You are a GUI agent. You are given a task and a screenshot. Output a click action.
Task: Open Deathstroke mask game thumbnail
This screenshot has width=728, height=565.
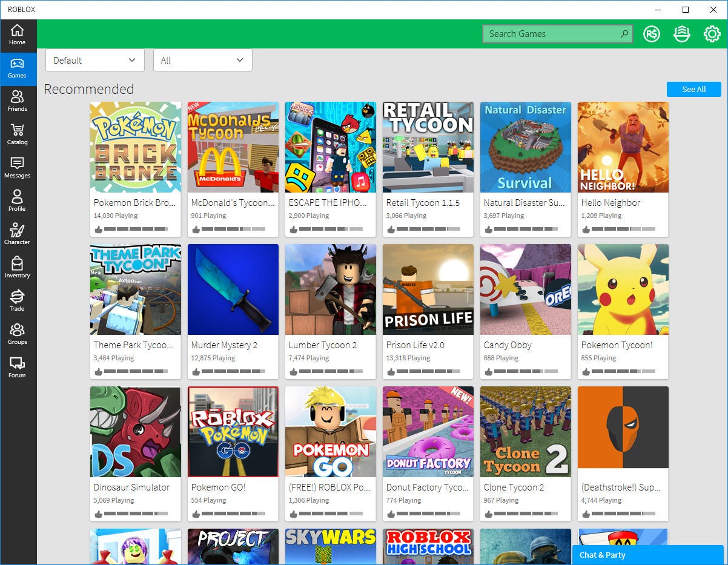click(623, 432)
